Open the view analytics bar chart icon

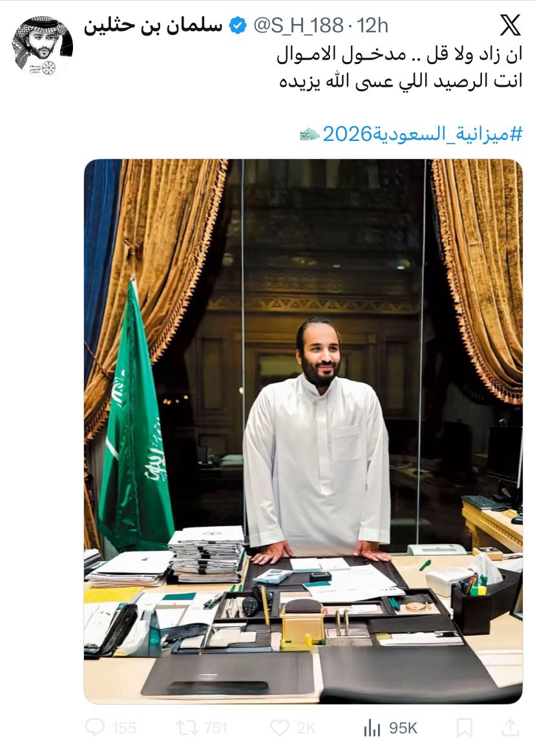point(372,728)
